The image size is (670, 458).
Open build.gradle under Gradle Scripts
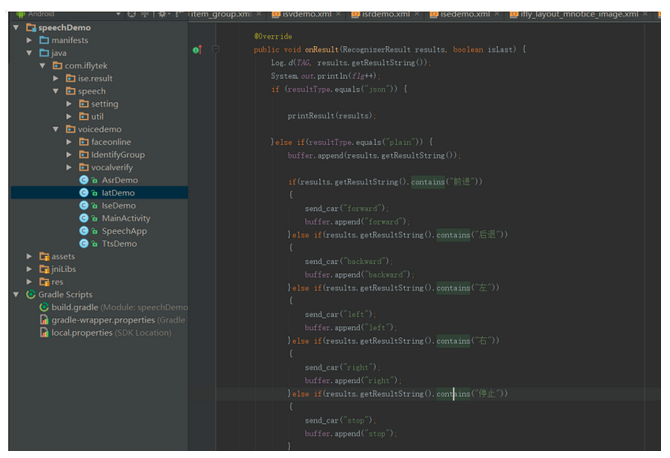tap(74, 307)
